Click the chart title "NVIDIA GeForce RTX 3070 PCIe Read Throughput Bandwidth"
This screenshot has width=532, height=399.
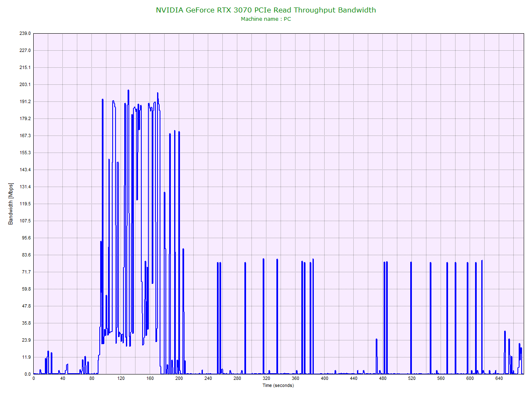[266, 10]
